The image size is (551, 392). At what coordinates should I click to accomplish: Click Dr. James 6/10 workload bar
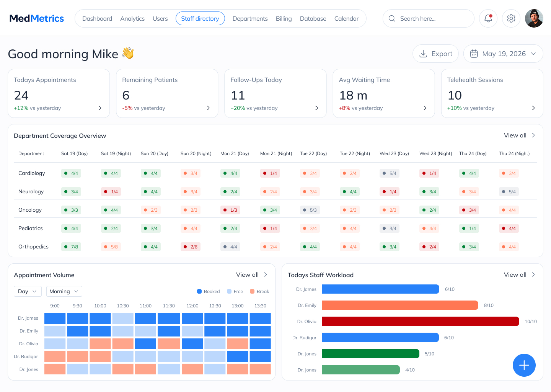[x=381, y=289]
